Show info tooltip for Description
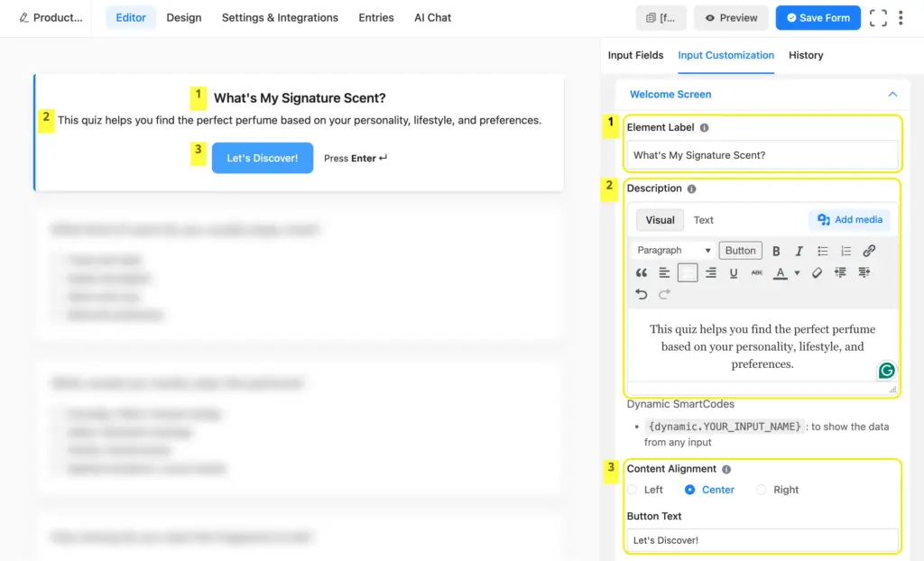924x561 pixels. (691, 189)
